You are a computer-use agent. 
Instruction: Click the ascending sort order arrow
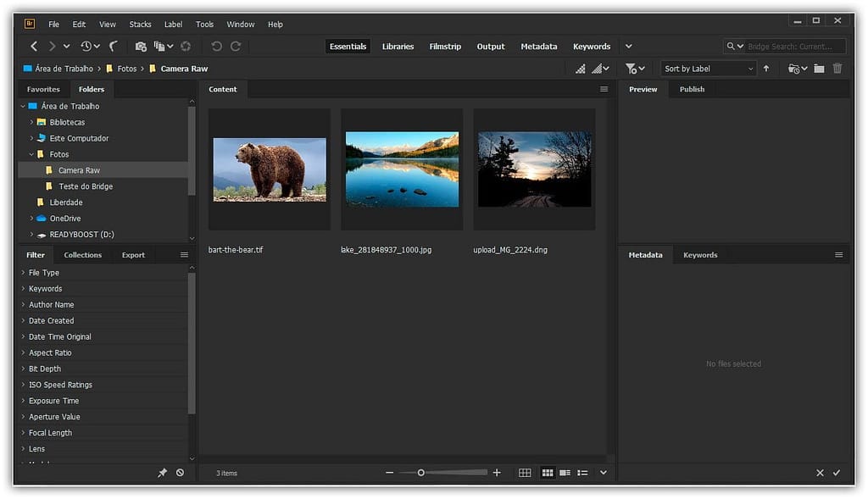pos(765,68)
